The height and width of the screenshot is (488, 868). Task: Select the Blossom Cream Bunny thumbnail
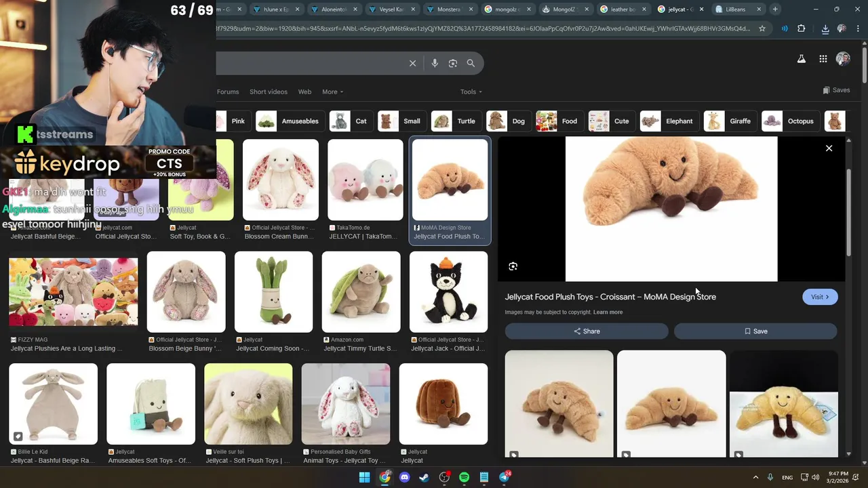[x=281, y=180]
